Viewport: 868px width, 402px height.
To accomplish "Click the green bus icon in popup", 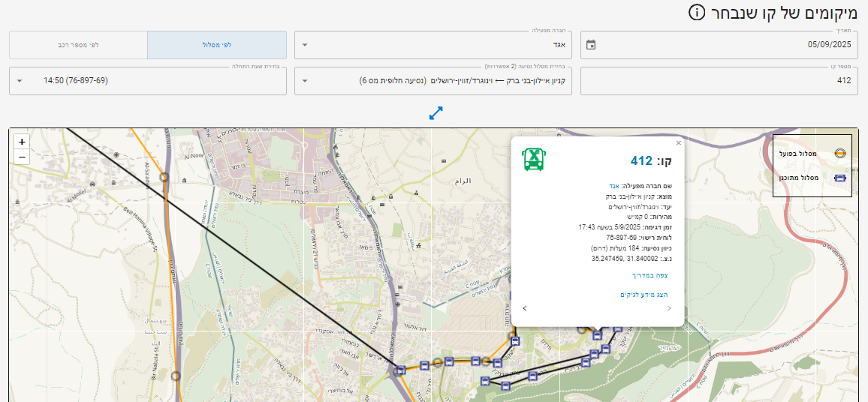I will pos(533,159).
